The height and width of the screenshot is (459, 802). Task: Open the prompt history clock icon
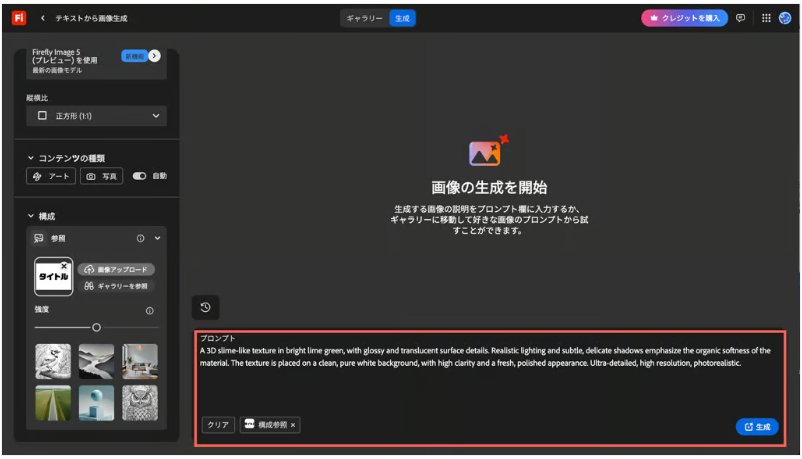tap(205, 307)
